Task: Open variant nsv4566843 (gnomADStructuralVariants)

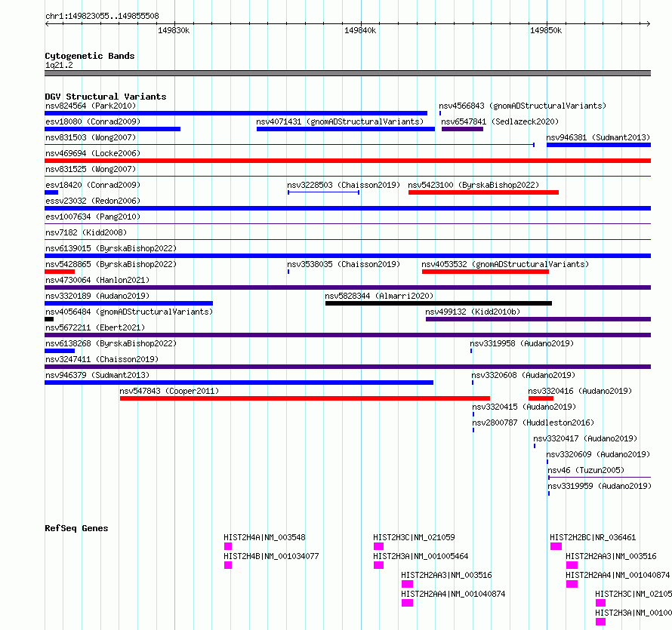Action: point(522,106)
